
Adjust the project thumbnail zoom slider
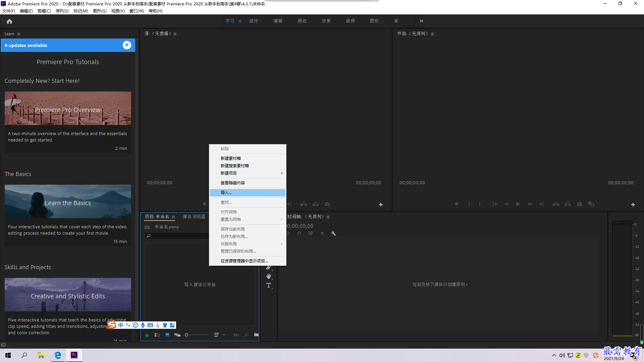tap(196, 335)
